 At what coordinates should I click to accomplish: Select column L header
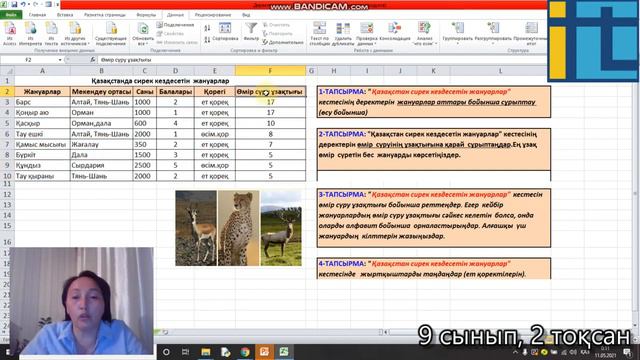pos(500,71)
